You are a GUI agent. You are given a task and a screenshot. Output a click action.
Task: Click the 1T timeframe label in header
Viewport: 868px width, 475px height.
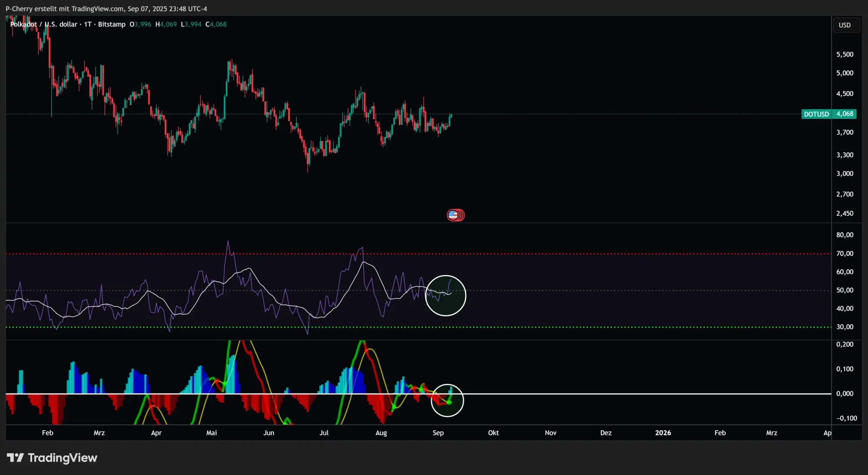tap(88, 24)
